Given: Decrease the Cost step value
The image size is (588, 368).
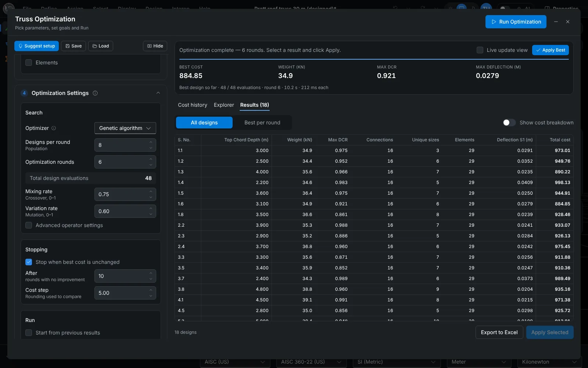Looking at the screenshot, I should [151, 296].
